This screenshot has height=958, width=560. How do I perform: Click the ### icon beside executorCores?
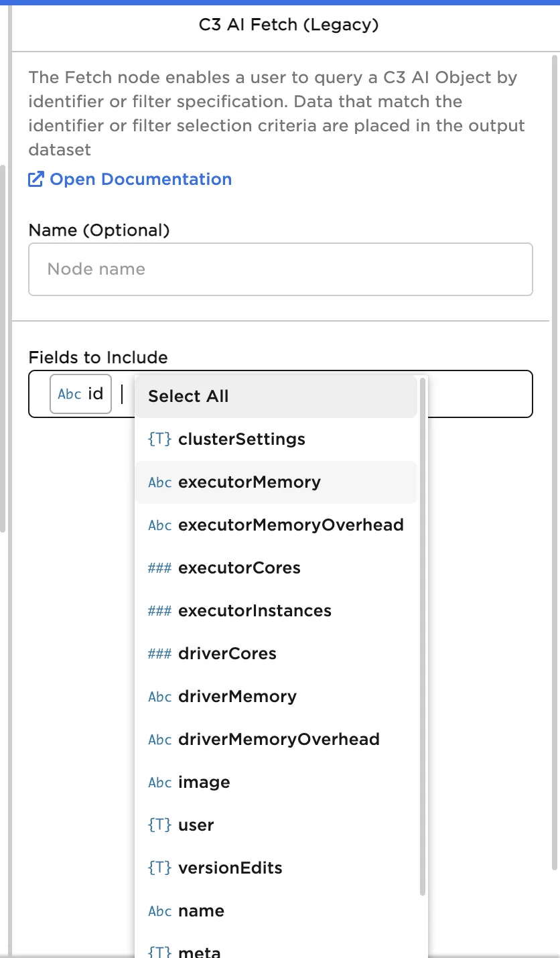(x=159, y=568)
